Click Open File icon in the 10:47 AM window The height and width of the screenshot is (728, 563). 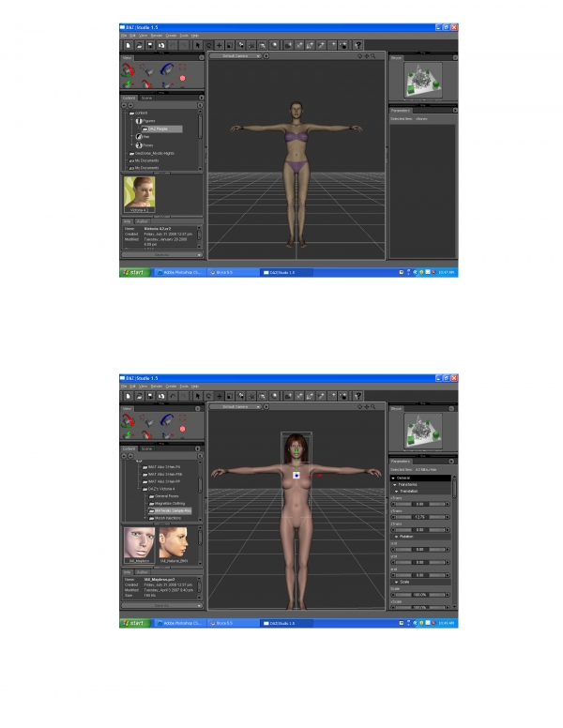139,45
